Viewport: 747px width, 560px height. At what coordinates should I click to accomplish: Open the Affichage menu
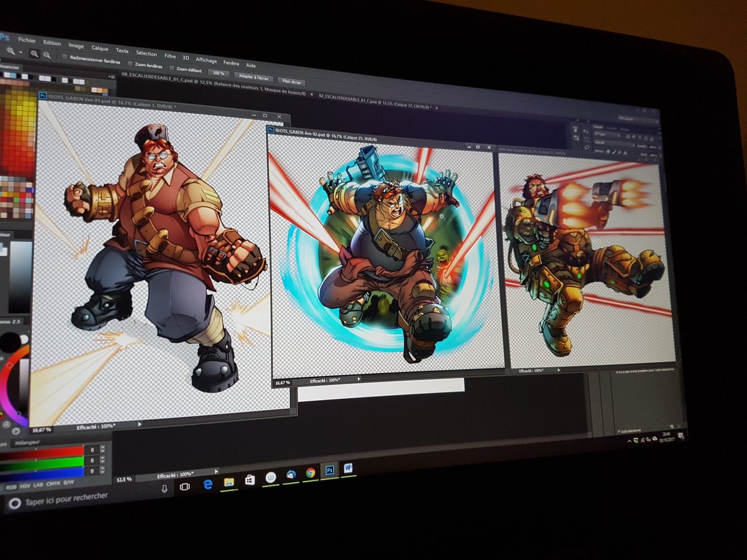coord(206,60)
